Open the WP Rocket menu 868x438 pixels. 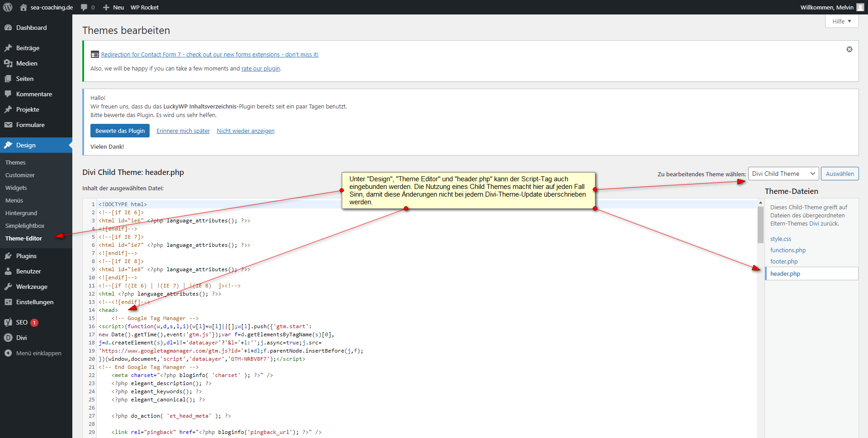145,7
